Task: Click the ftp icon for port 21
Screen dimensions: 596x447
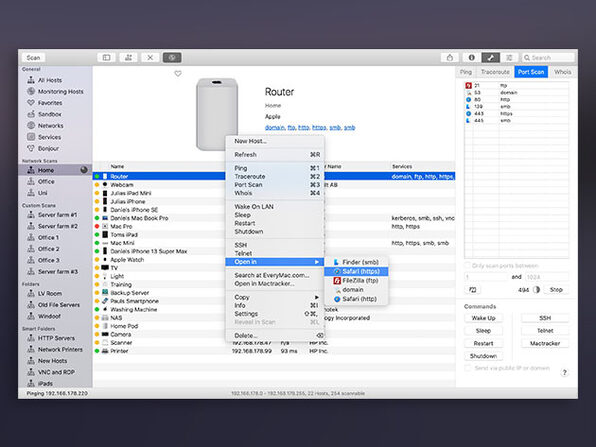Action: 468,86
